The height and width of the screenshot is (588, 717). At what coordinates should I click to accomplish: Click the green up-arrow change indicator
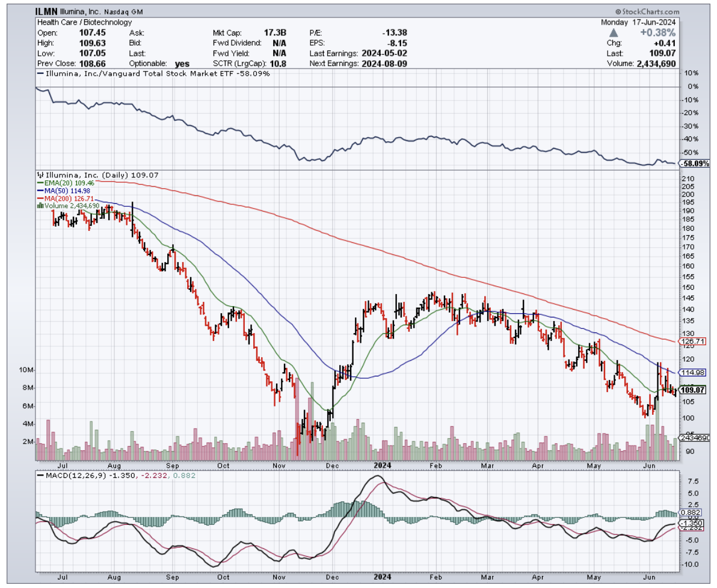coord(615,33)
